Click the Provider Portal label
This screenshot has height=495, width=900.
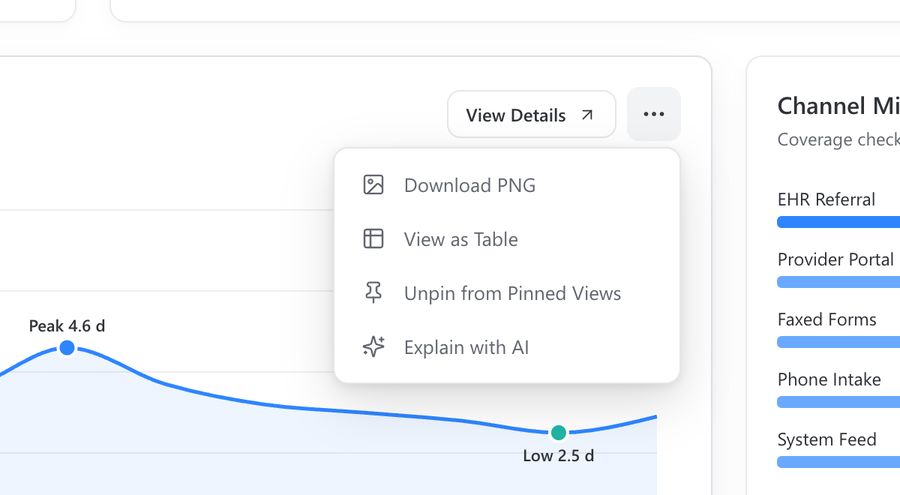pyautogui.click(x=836, y=260)
